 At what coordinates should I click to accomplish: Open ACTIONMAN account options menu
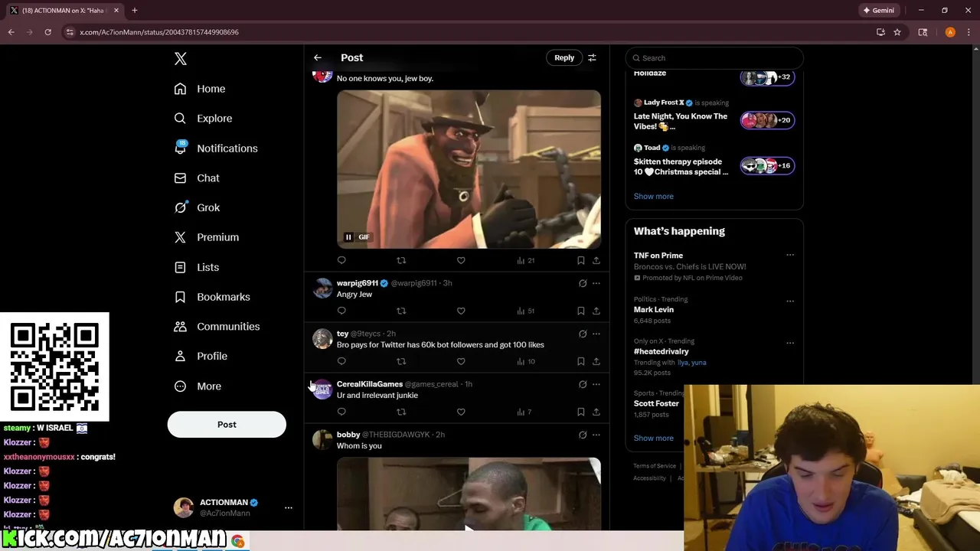click(289, 507)
